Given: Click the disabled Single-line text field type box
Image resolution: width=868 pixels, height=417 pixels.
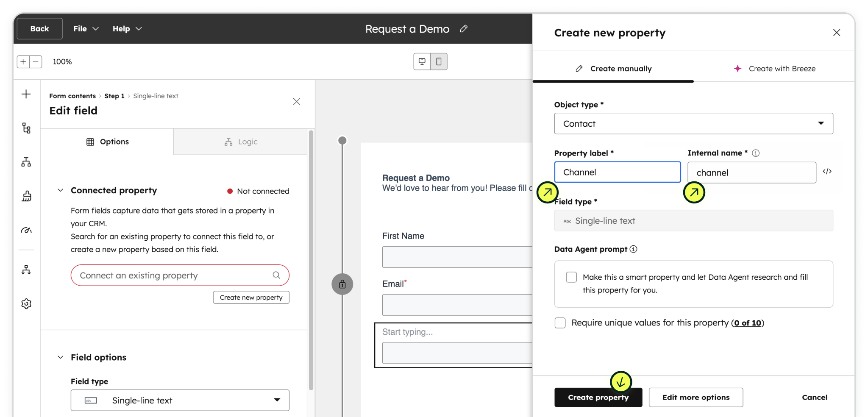Looking at the screenshot, I should coord(693,220).
